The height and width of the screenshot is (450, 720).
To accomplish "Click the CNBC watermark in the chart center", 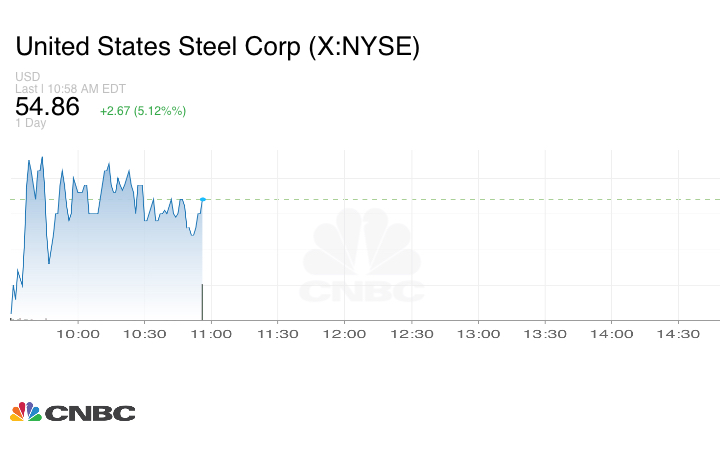I will tap(362, 262).
